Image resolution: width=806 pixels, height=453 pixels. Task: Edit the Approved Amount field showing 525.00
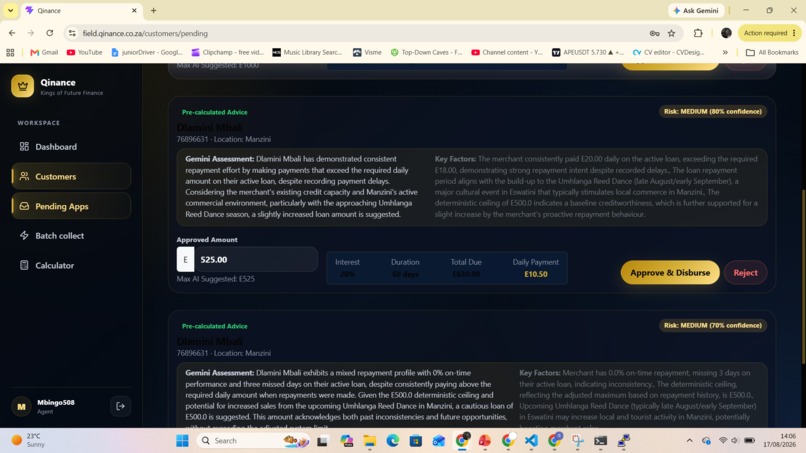(256, 260)
